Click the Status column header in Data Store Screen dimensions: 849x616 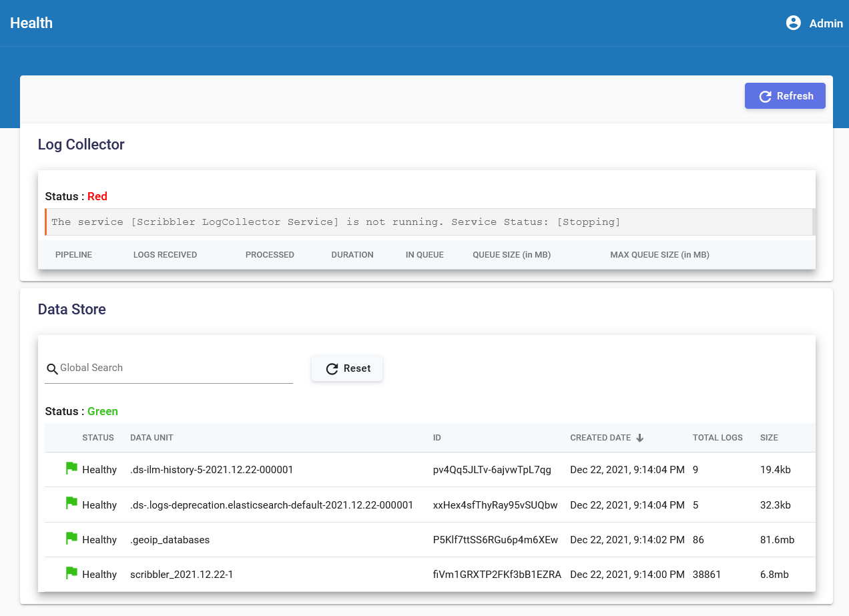(98, 438)
